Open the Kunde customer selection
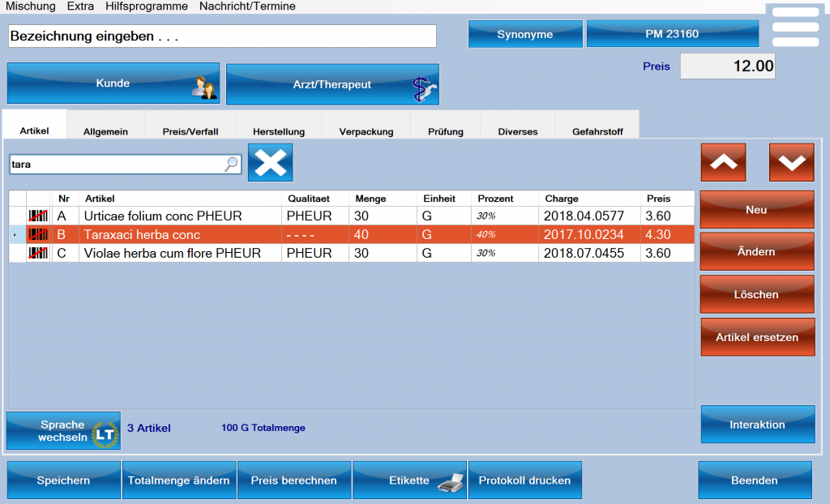This screenshot has height=504, width=830. [113, 83]
